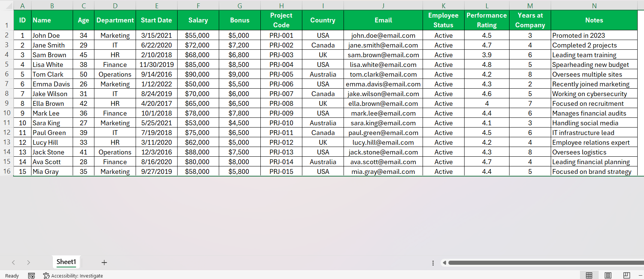Add a new sheet with plus icon
Image resolution: width=644 pixels, height=279 pixels.
coord(104,263)
